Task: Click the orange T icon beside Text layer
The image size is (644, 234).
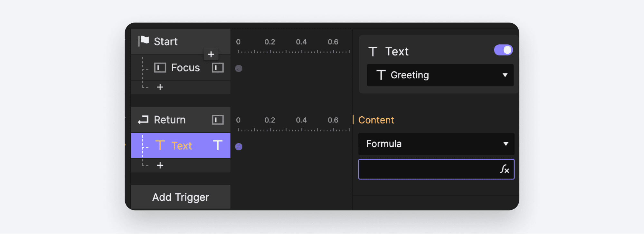Action: [161, 145]
